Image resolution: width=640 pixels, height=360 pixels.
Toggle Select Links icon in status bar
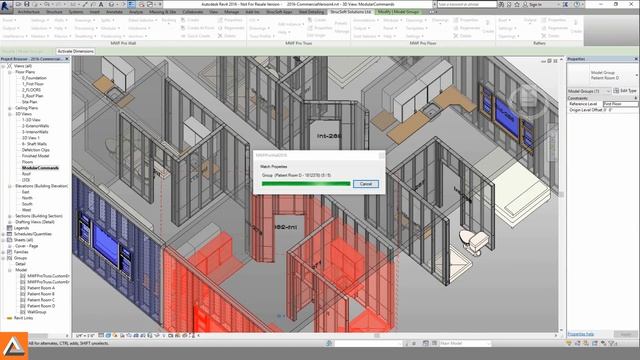click(x=569, y=344)
